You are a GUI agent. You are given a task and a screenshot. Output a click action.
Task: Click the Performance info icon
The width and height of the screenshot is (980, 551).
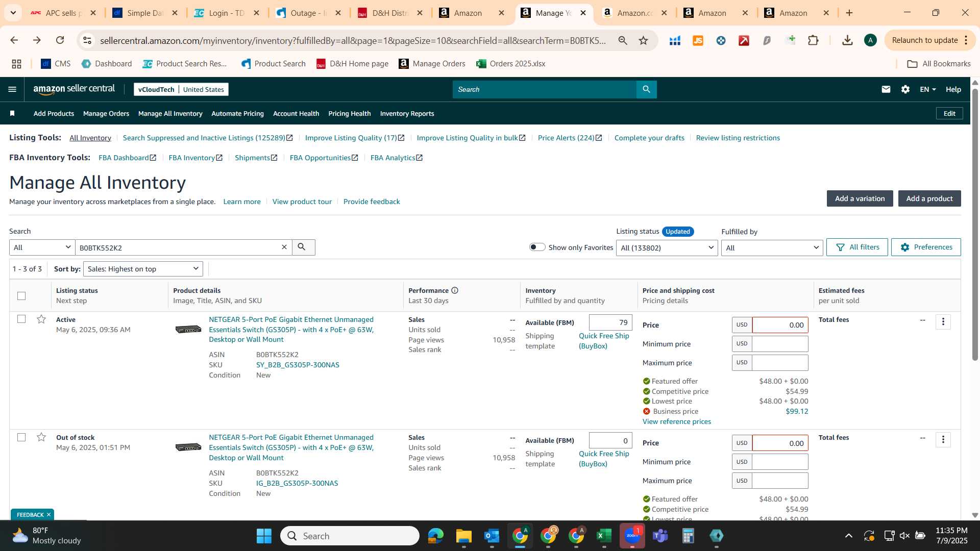point(455,290)
